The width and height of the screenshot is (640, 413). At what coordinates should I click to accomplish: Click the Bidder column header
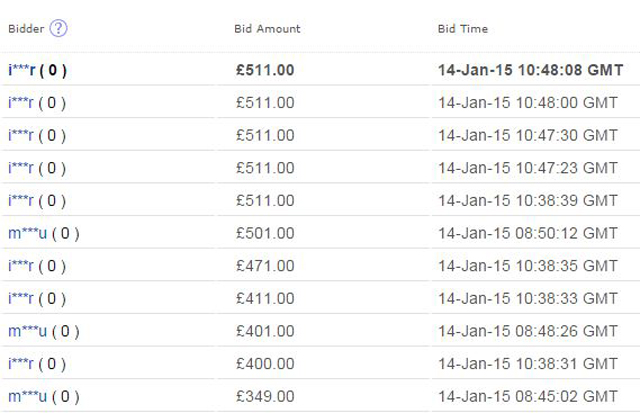[25, 29]
